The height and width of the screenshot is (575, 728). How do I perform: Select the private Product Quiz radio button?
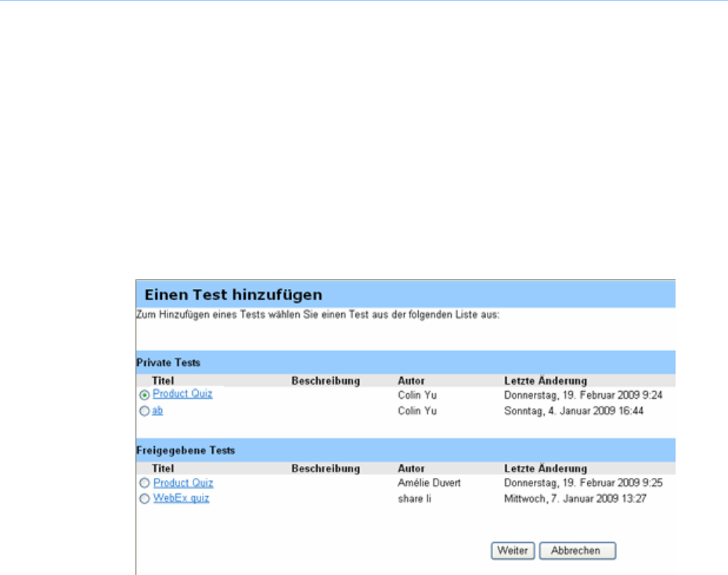coord(144,395)
